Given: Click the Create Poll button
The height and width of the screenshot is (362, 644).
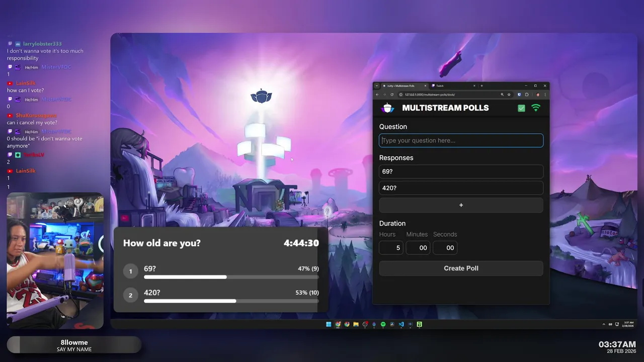Looking at the screenshot, I should coord(461,268).
